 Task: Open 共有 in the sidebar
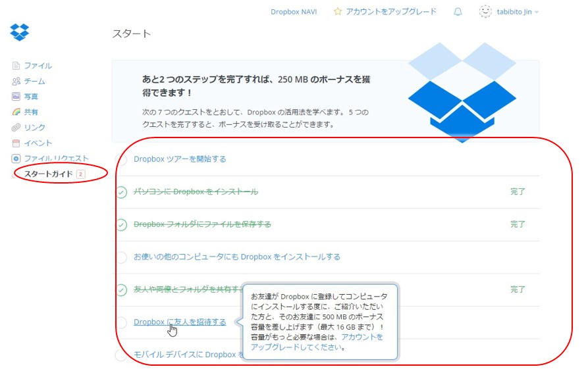point(31,112)
